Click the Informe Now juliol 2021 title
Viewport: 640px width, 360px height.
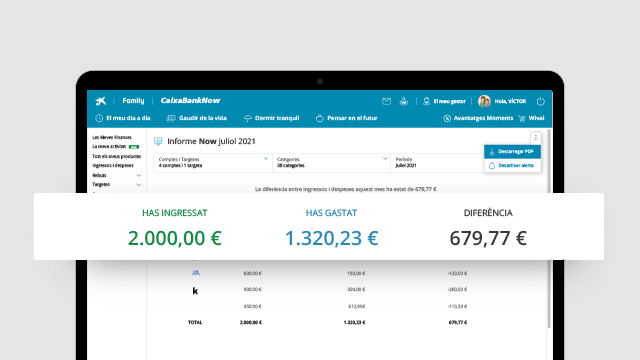point(211,141)
